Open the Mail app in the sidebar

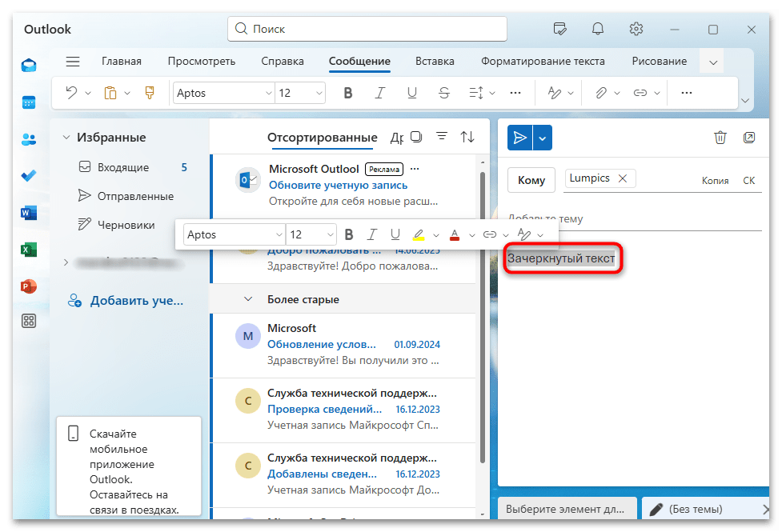point(29,66)
